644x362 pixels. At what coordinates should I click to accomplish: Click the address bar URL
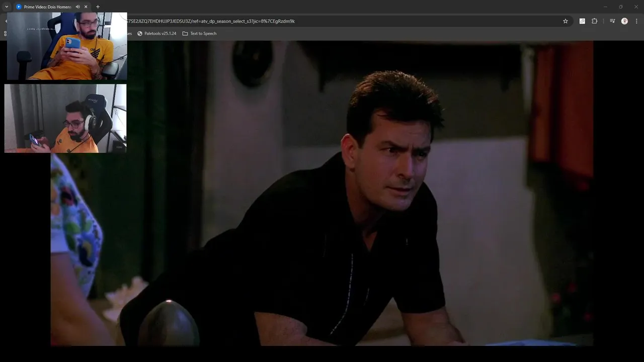pos(211,21)
